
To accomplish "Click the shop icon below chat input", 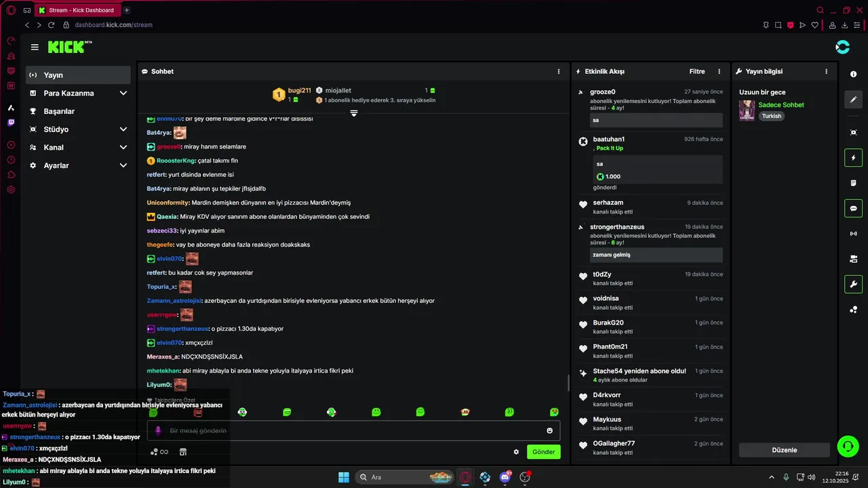I will (x=183, y=452).
